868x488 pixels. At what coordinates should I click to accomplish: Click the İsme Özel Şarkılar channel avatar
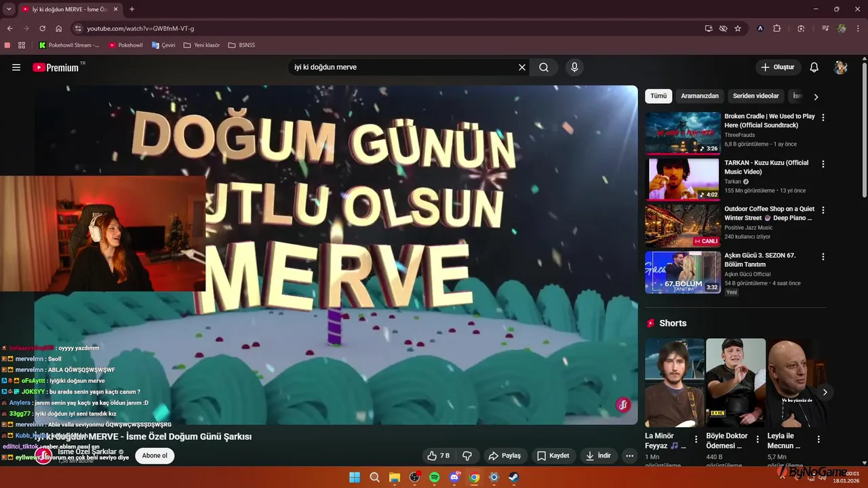click(43, 455)
